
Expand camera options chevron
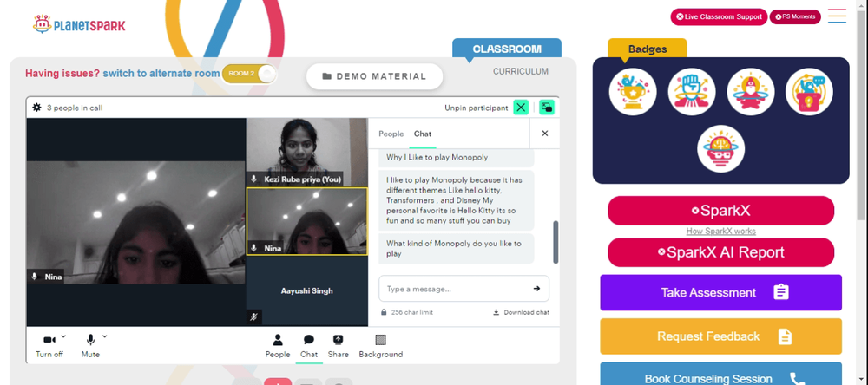click(63, 336)
